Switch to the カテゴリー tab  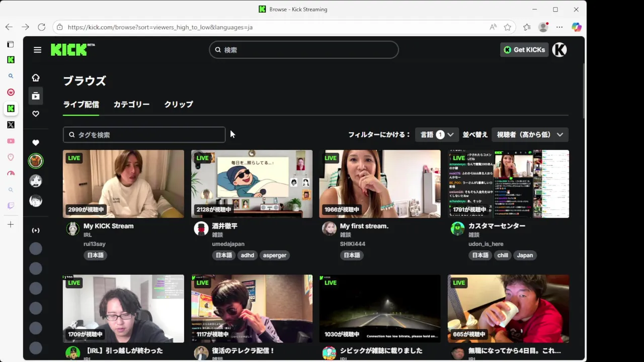click(131, 105)
